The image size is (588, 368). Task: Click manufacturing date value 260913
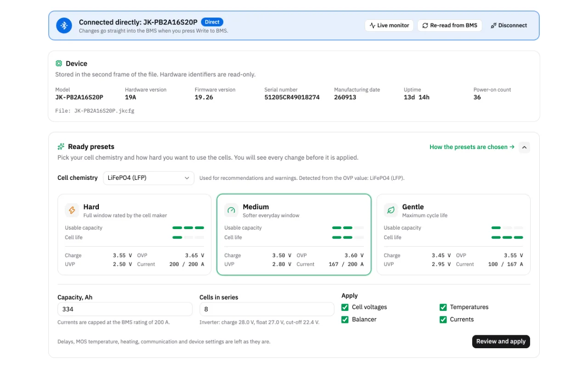point(345,98)
